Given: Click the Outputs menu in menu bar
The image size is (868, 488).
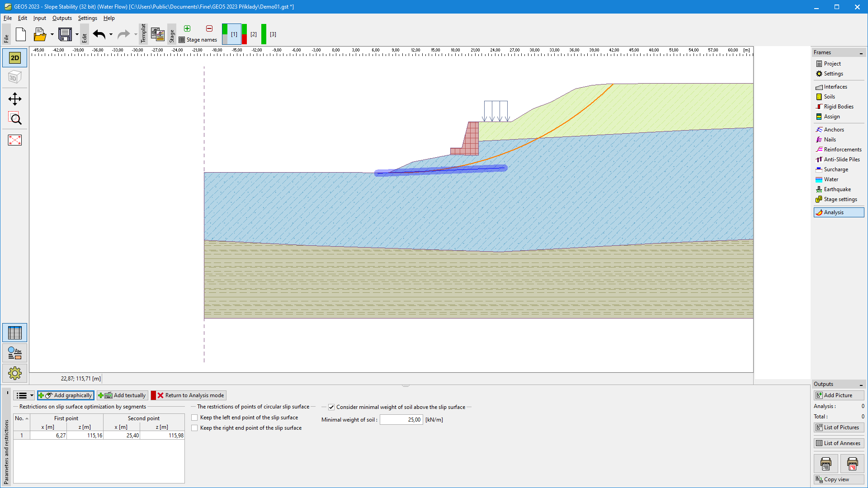Looking at the screenshot, I should [62, 18].
